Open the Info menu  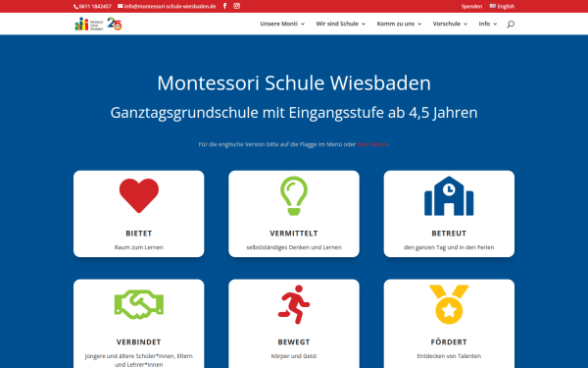484,24
